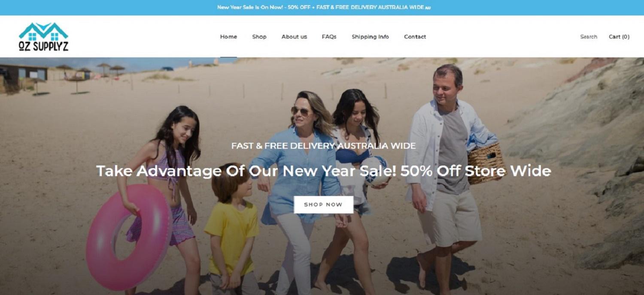Open the Shipping Info page
This screenshot has width=644, height=295.
370,37
